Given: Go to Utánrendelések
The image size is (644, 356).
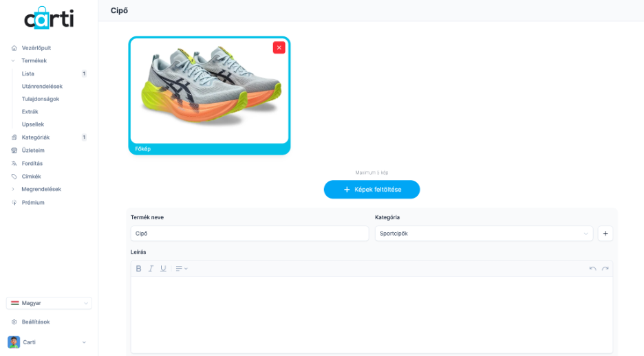Looking at the screenshot, I should point(42,87).
